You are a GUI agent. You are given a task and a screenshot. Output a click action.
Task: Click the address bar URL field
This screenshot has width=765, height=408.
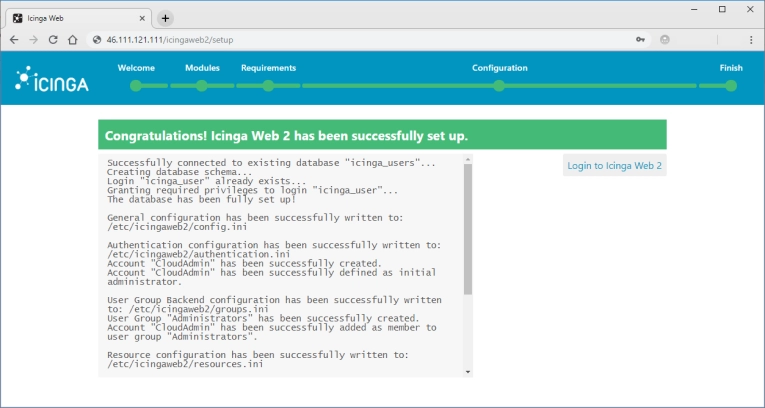tap(368, 40)
